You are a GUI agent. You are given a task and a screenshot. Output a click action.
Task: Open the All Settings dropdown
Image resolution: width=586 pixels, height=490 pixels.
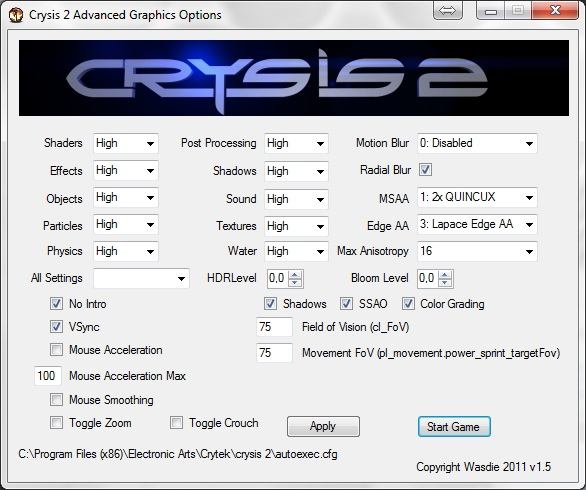coord(141,278)
